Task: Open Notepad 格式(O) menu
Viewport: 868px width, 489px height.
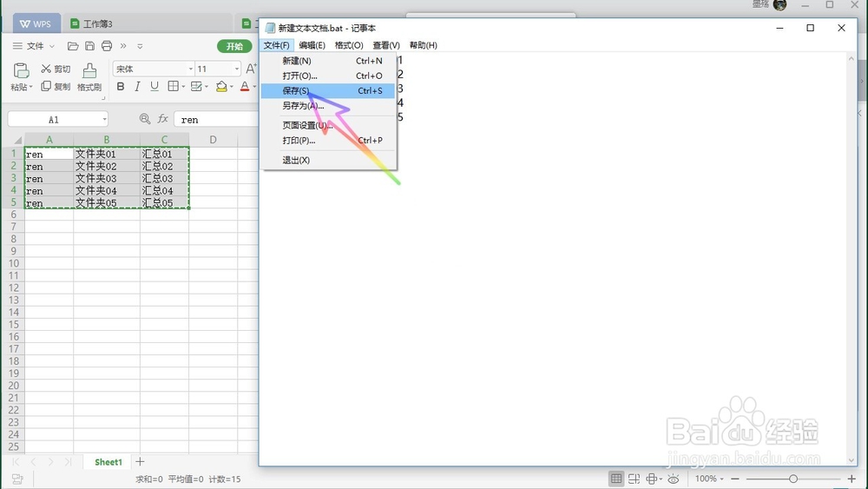Action: click(349, 45)
